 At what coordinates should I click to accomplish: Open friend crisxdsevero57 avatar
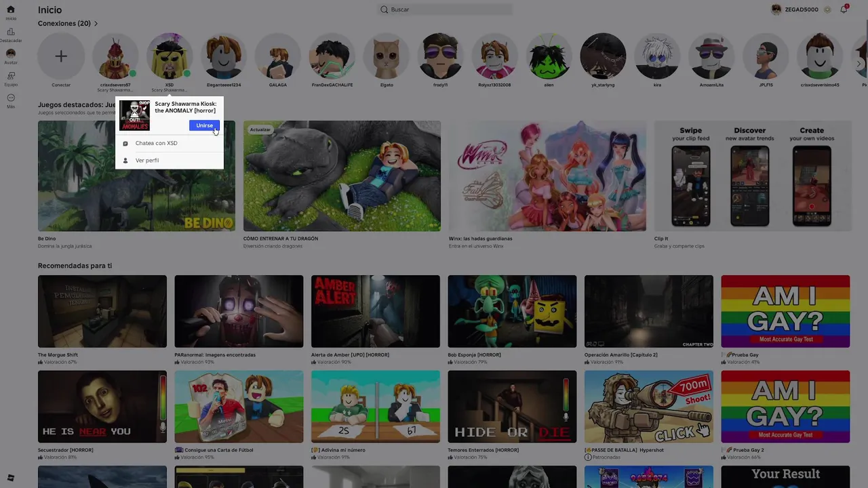coord(115,56)
